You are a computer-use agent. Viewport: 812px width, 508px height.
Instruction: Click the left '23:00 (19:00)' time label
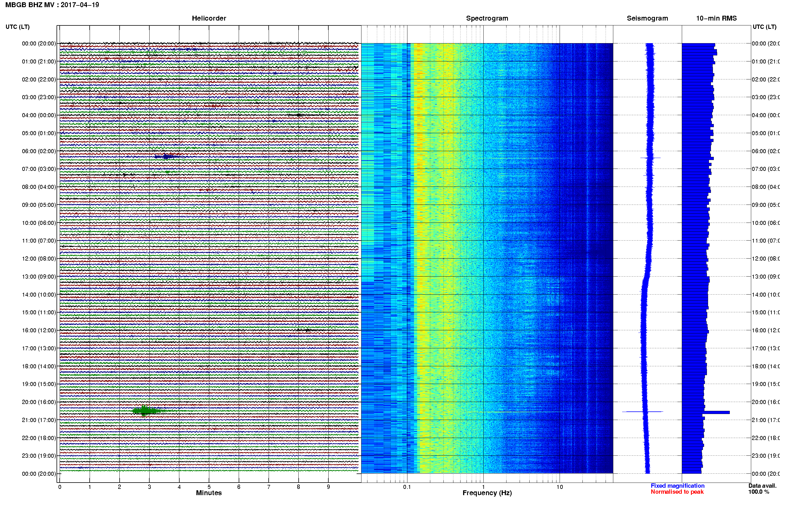[39, 456]
